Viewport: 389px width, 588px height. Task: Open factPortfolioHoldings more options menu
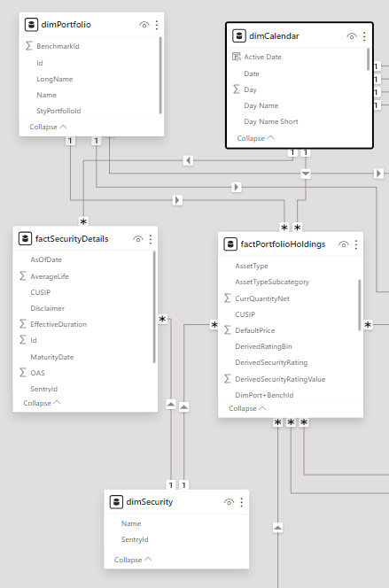(x=356, y=244)
